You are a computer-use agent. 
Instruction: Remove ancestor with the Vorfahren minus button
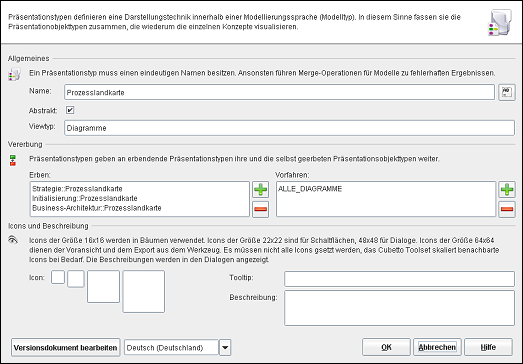[507, 209]
